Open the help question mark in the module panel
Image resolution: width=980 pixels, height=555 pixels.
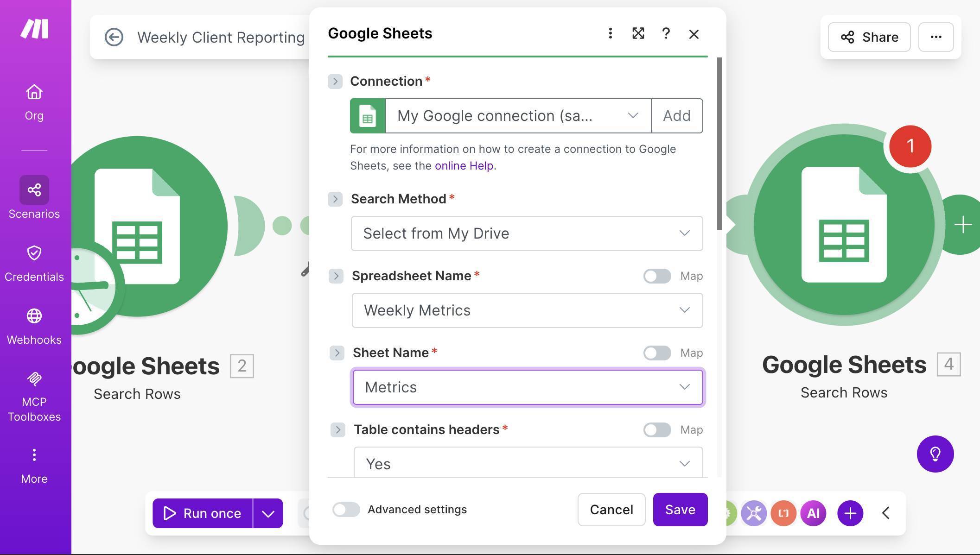666,33
